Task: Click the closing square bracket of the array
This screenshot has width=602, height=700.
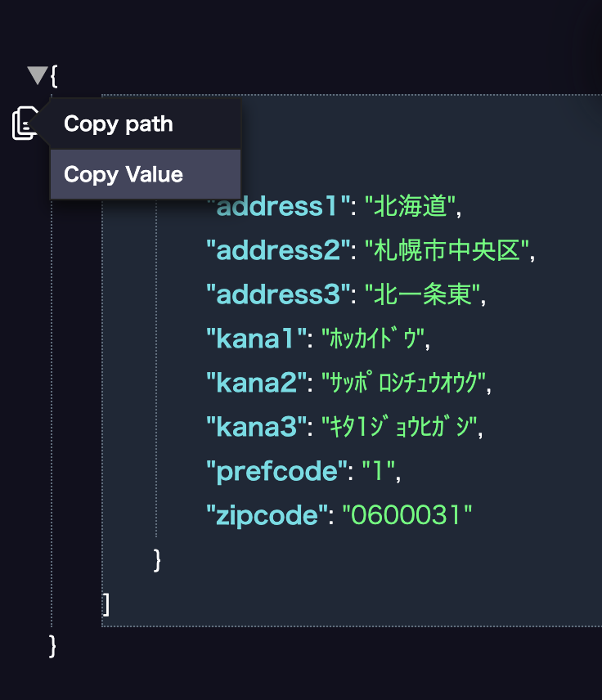Action: tap(106, 604)
